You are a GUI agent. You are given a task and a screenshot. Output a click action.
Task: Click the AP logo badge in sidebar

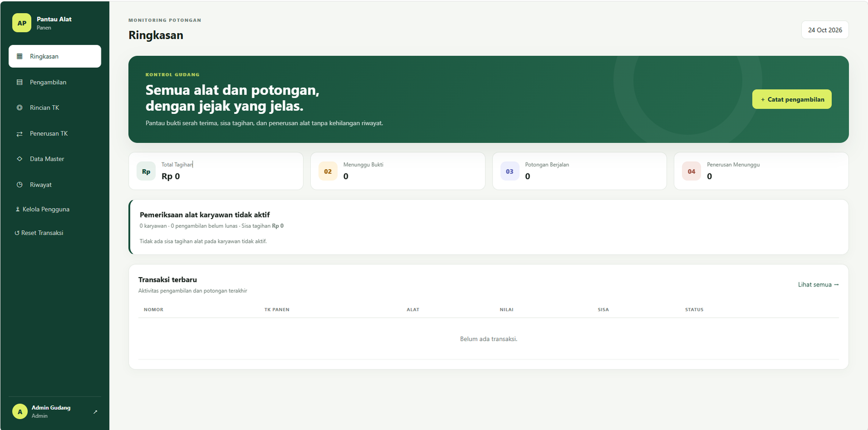[x=22, y=23]
